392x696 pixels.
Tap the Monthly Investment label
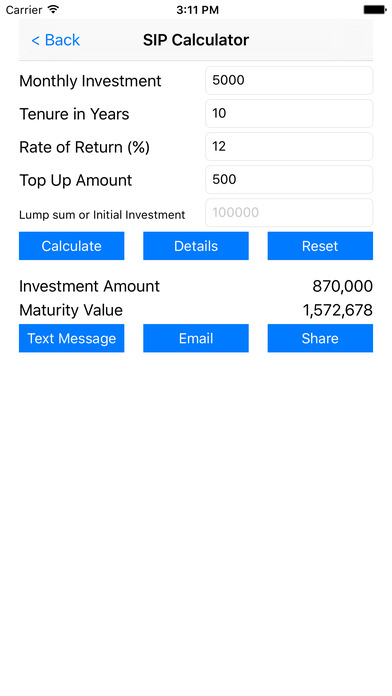coord(90,81)
